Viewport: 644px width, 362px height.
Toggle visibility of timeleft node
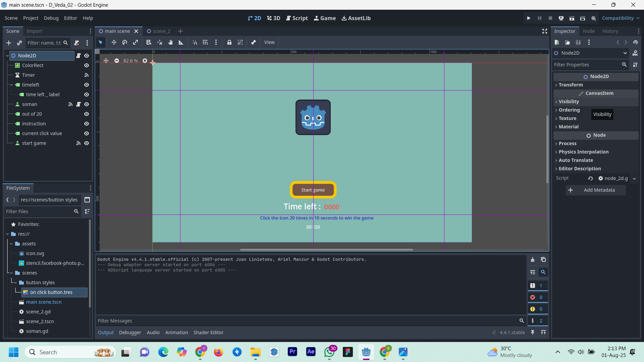87,85
